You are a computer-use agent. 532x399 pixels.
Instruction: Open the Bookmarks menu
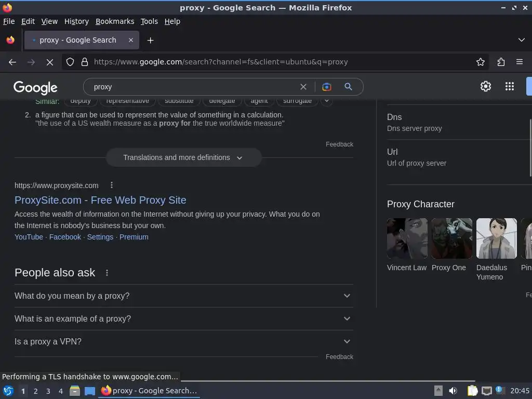coord(115,21)
